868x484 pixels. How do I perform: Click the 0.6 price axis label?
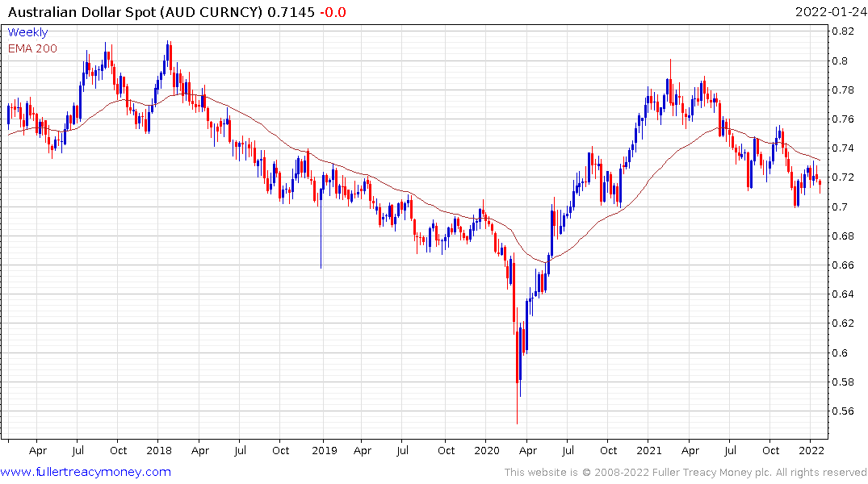click(840, 353)
